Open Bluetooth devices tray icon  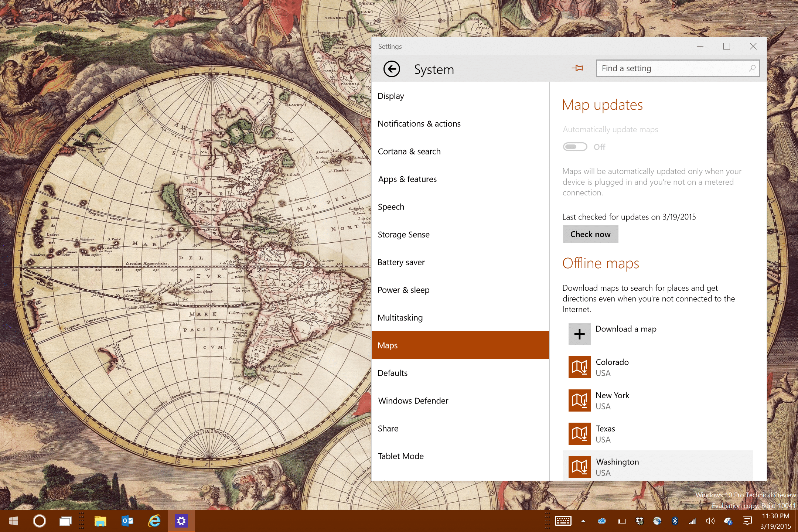(675, 521)
